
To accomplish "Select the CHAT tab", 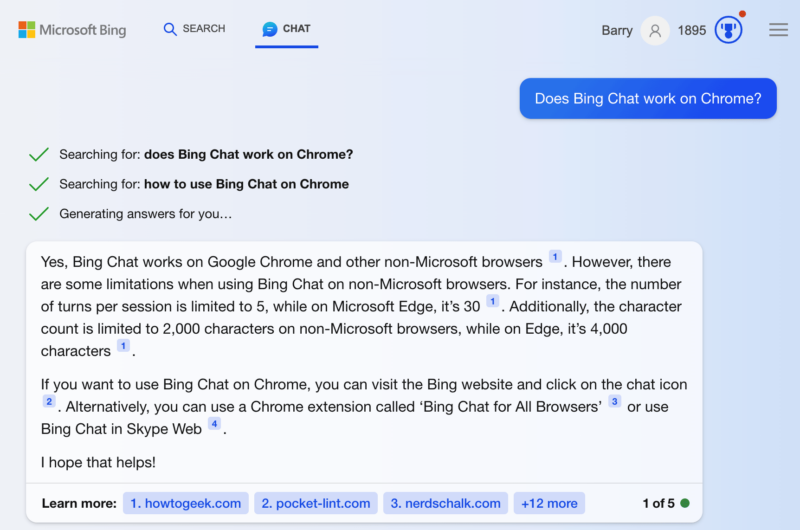I will coord(286,29).
